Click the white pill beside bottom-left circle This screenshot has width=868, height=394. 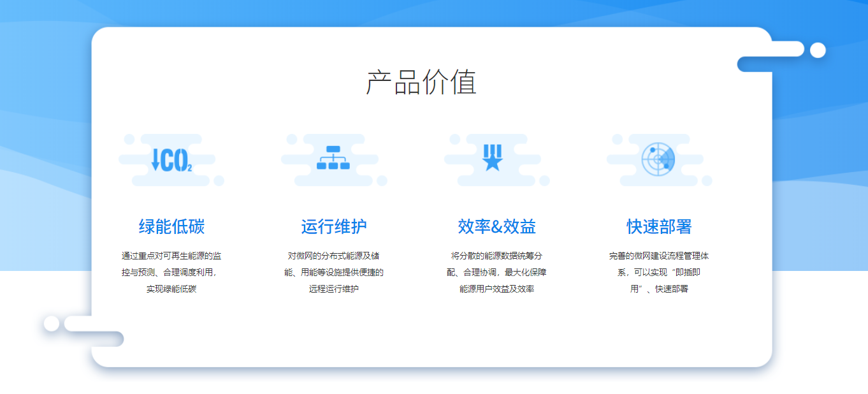78,323
